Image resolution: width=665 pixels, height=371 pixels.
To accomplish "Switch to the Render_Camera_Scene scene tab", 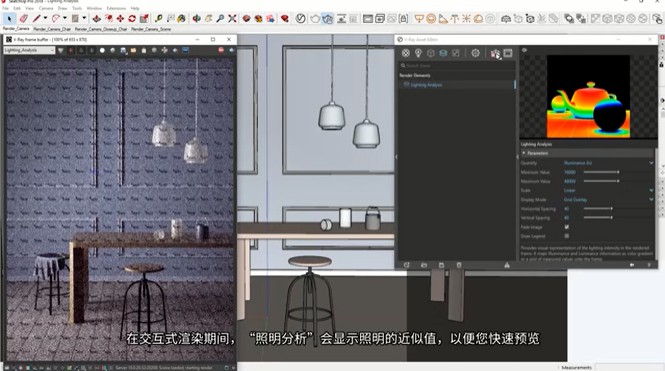I will coord(151,29).
